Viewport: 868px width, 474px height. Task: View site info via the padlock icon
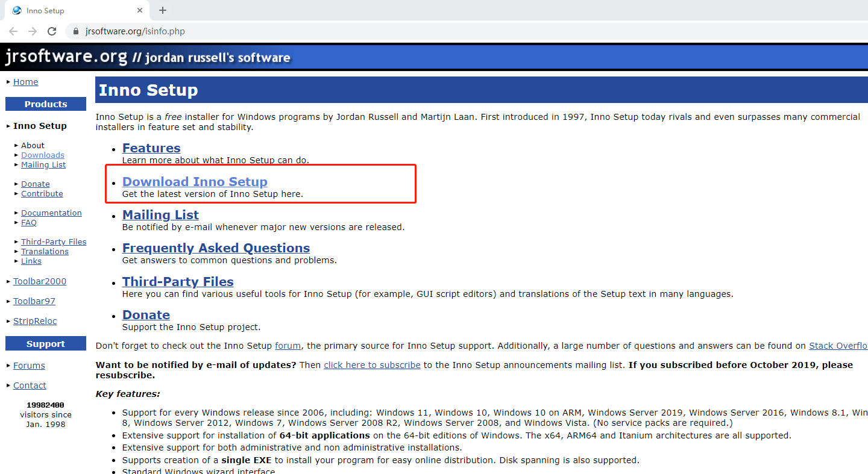76,31
